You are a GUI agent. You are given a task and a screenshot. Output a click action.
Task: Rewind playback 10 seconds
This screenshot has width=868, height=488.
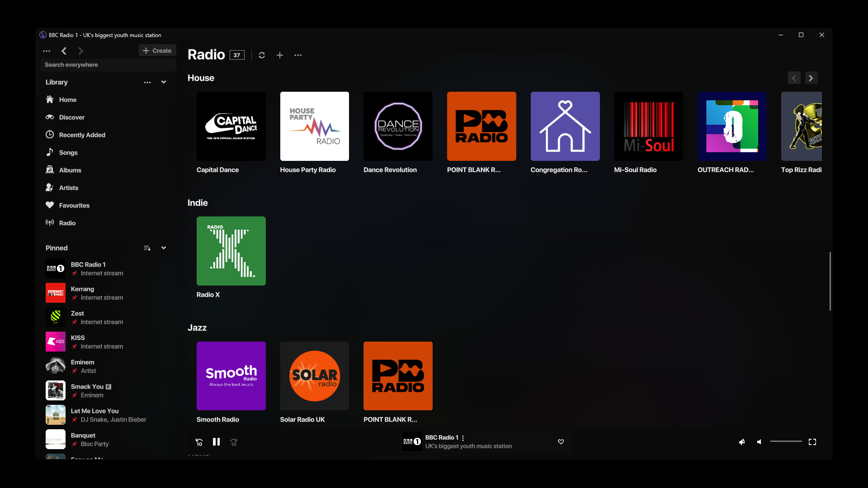[199, 442]
